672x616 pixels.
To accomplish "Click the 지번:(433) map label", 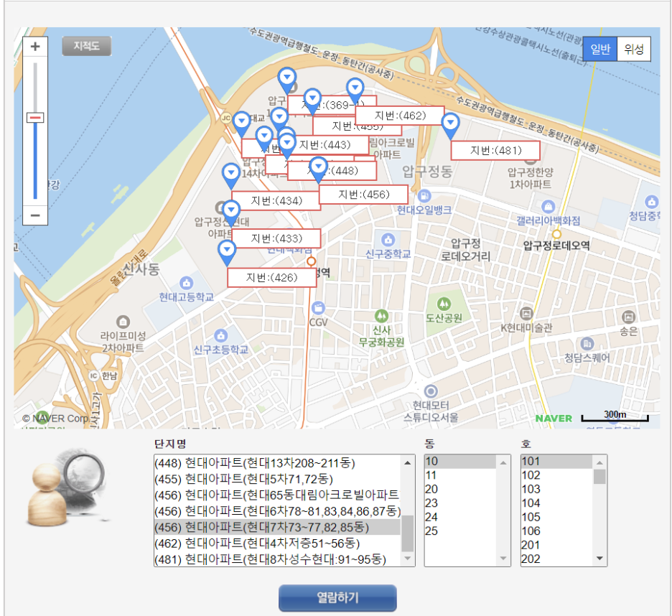I will pyautogui.click(x=276, y=238).
